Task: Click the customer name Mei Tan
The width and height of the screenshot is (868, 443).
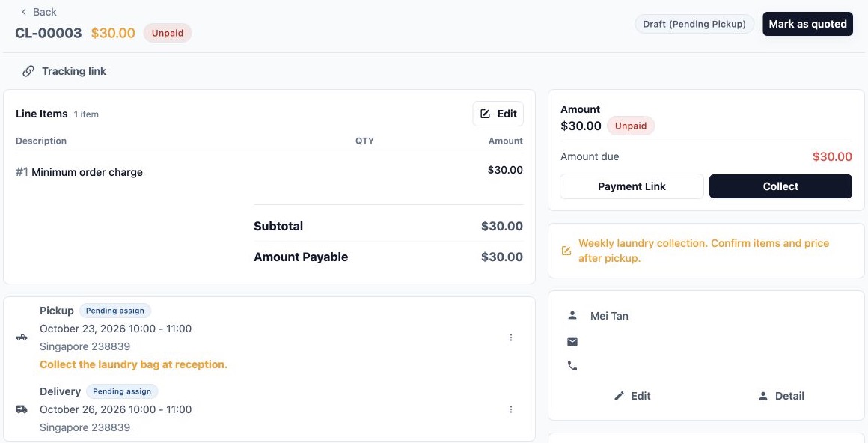Action: coord(610,317)
